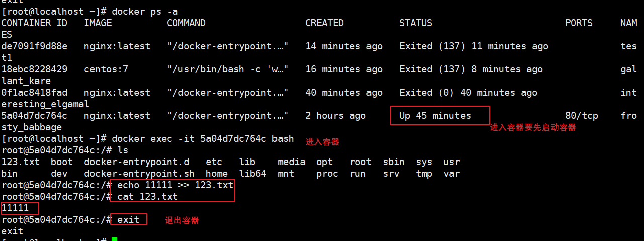Click 123.txt in the ls listing

tap(20, 162)
